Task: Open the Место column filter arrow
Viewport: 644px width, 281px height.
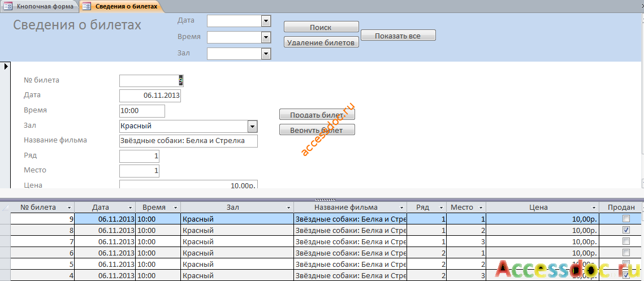Action: [481, 208]
